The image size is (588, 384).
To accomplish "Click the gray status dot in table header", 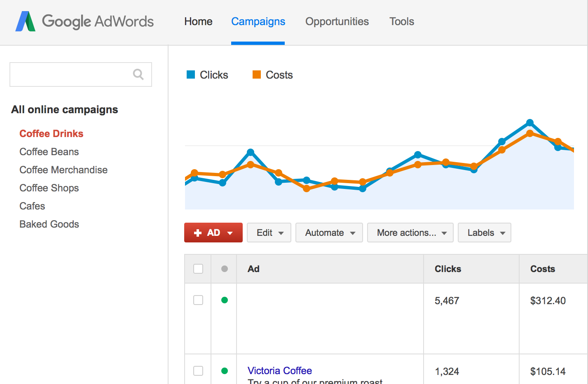I will pyautogui.click(x=225, y=269).
